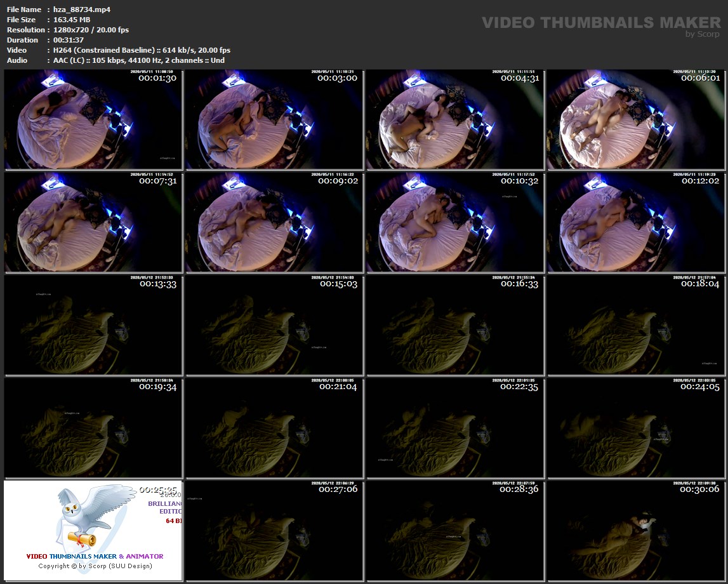The width and height of the screenshot is (728, 584).
Task: Pick the frame labeled 00:21:04
Action: [x=274, y=428]
